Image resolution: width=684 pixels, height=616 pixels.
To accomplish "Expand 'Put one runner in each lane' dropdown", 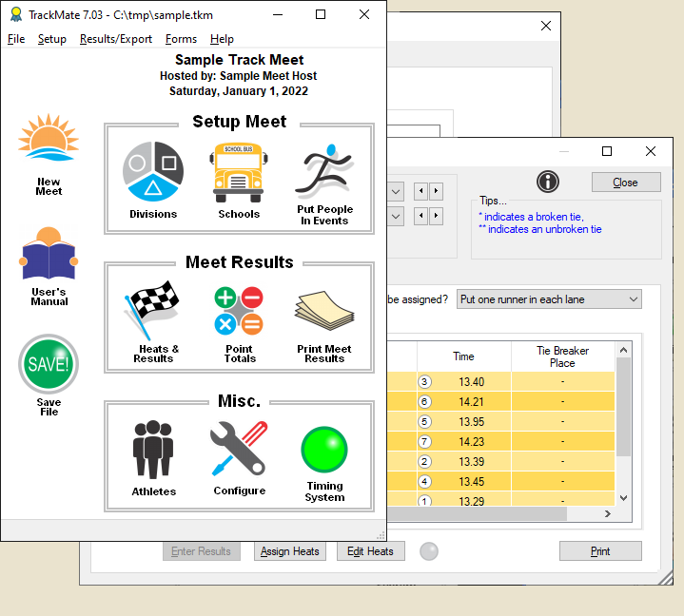I will pyautogui.click(x=549, y=299).
